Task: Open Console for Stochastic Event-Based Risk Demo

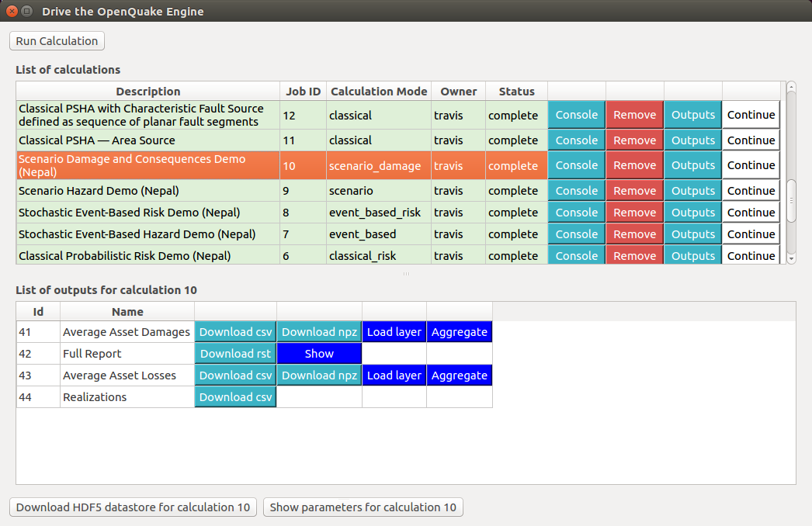Action: [576, 212]
